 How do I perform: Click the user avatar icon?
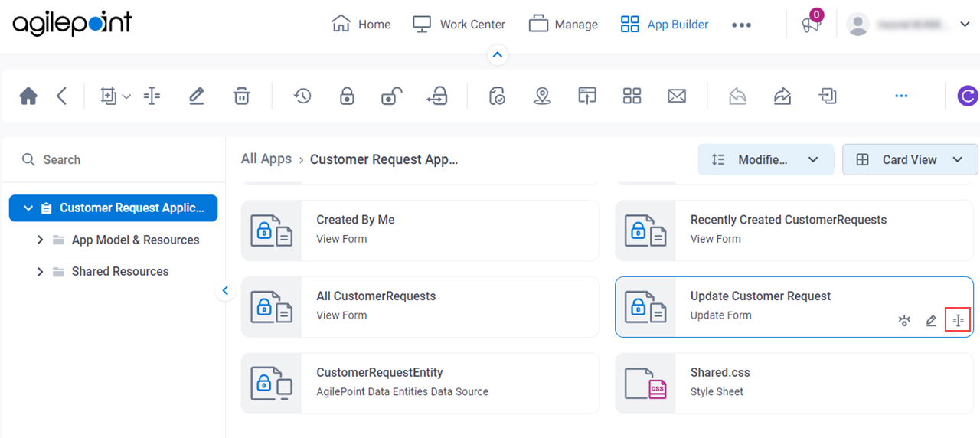(x=858, y=25)
